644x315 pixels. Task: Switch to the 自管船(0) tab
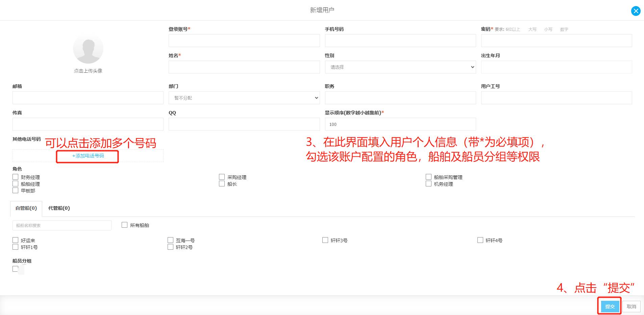click(26, 208)
